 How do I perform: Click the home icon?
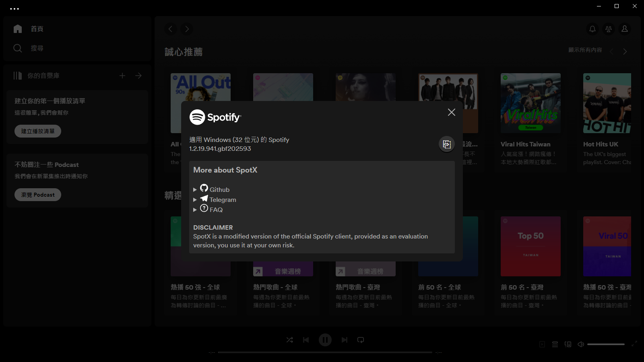18,29
